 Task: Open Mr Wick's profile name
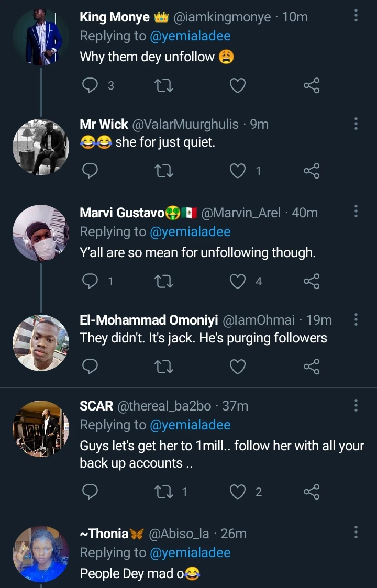[104, 124]
